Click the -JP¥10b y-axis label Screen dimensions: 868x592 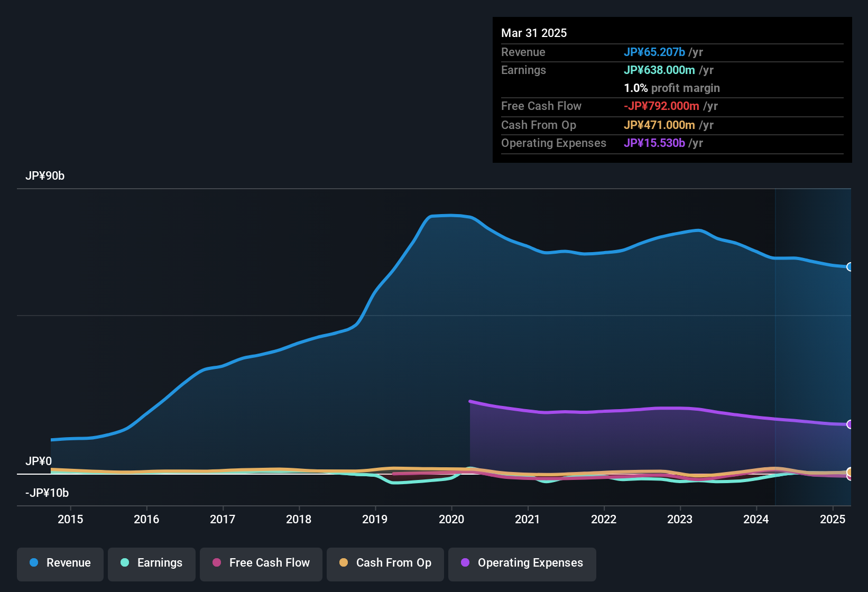47,493
